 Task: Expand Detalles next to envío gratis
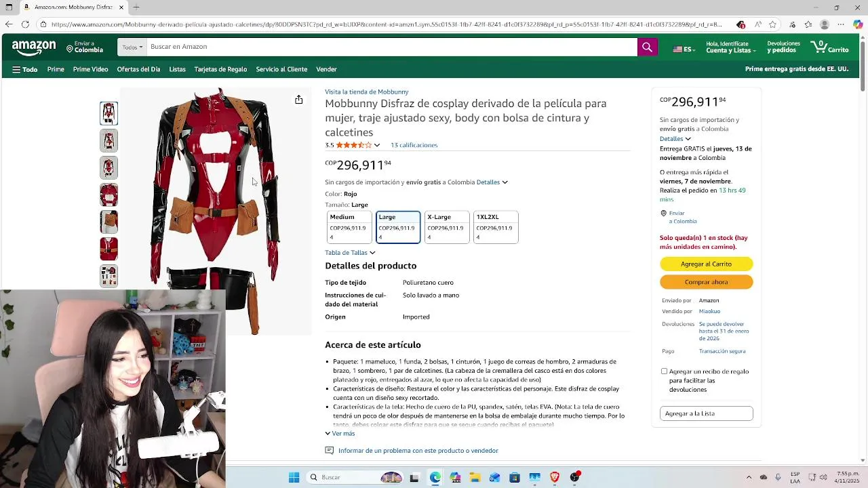coord(492,182)
